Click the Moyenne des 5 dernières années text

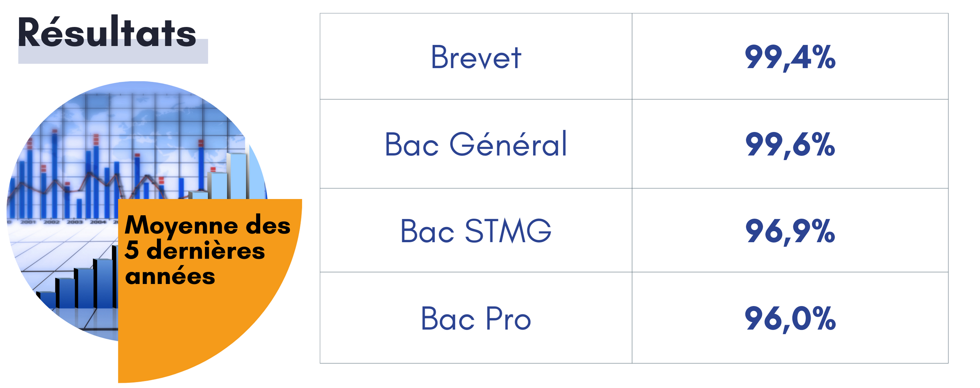[207, 250]
